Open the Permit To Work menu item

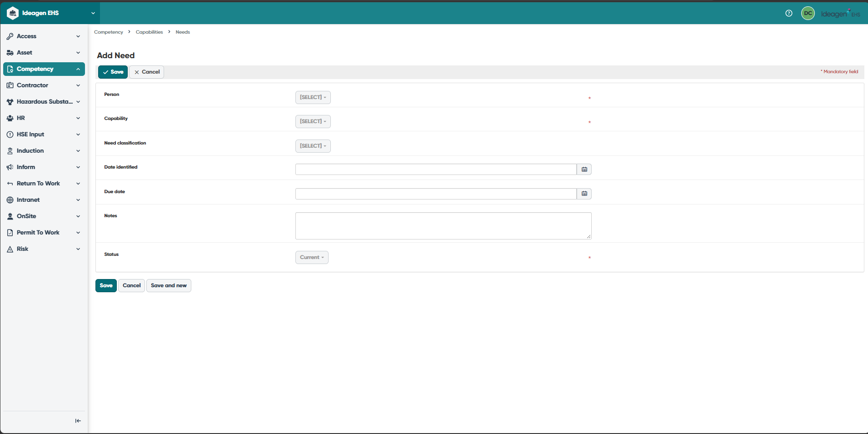click(44, 233)
